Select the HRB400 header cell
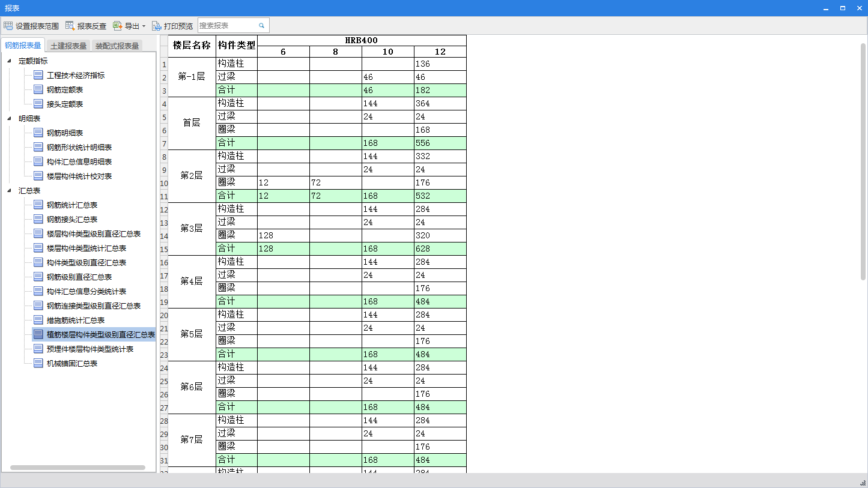Viewport: 868px width, 488px height. (x=362, y=40)
